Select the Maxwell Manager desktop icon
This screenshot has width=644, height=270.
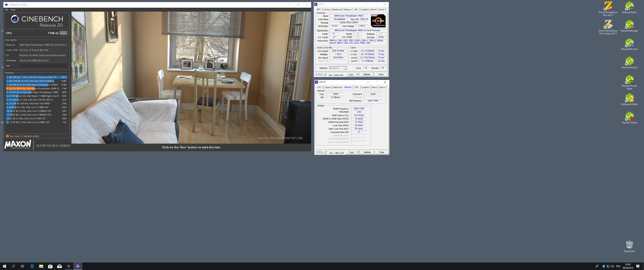pyautogui.click(x=629, y=26)
